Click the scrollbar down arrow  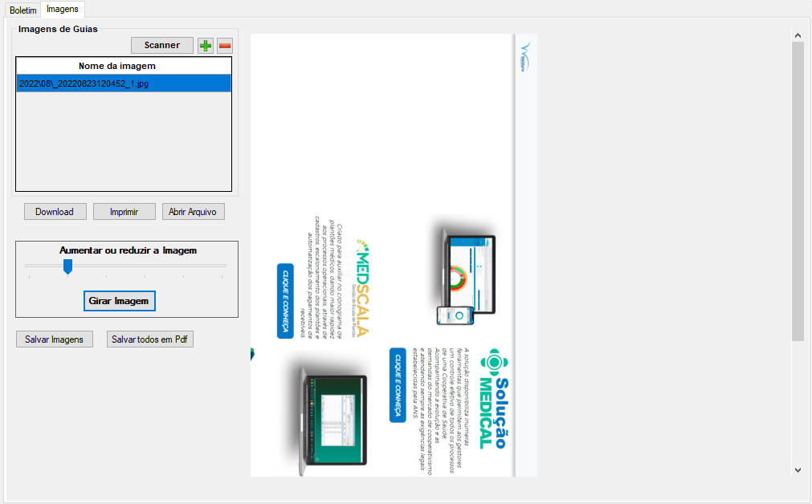[x=798, y=469]
